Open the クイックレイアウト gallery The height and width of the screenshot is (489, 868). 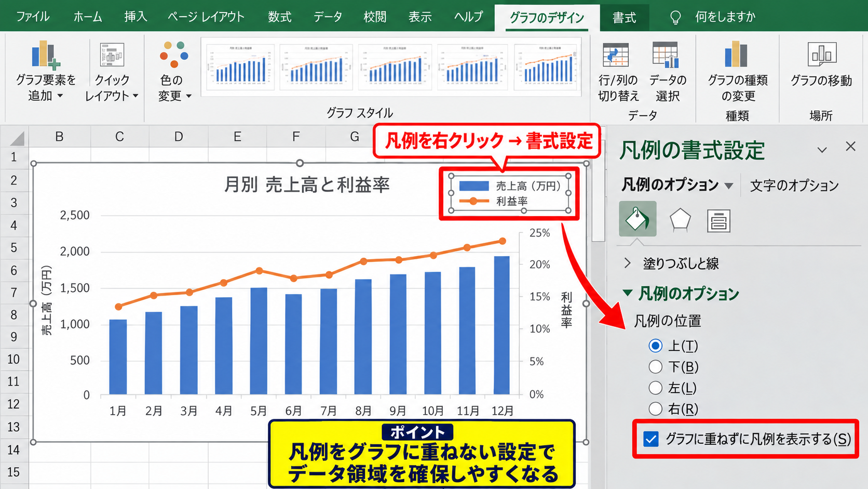pyautogui.click(x=112, y=71)
